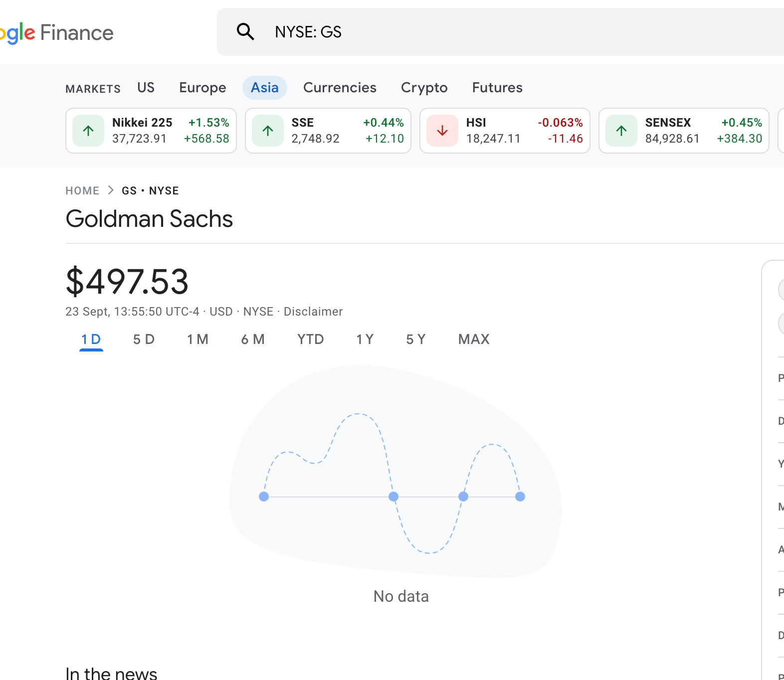Screen dimensions: 784x680
Task: Open the SENSEX index card
Action: pyautogui.click(x=684, y=131)
